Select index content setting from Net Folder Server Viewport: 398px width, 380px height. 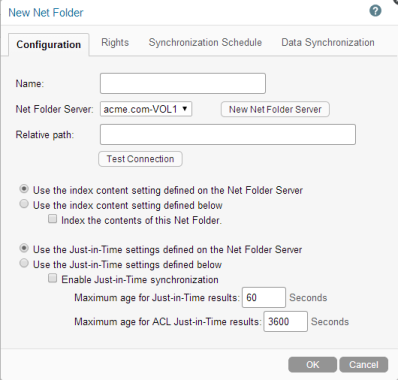tap(24, 189)
